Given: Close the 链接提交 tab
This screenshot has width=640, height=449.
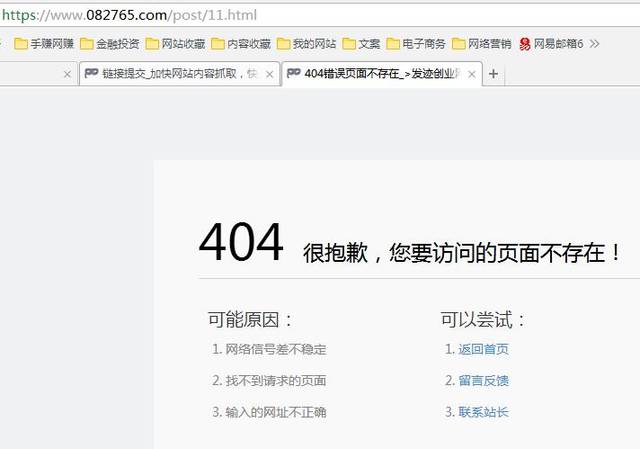Looking at the screenshot, I should click(x=269, y=74).
